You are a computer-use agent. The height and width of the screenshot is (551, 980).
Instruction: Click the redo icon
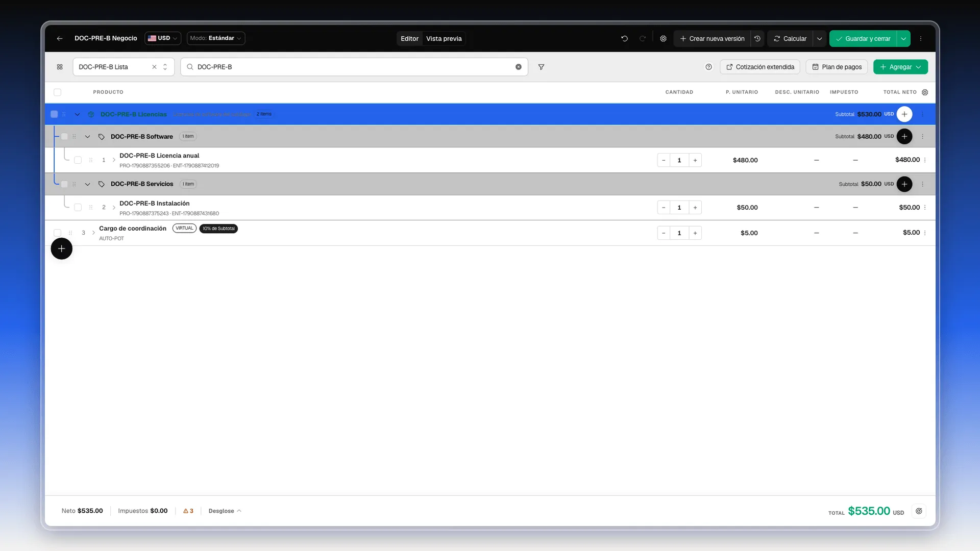(x=643, y=39)
